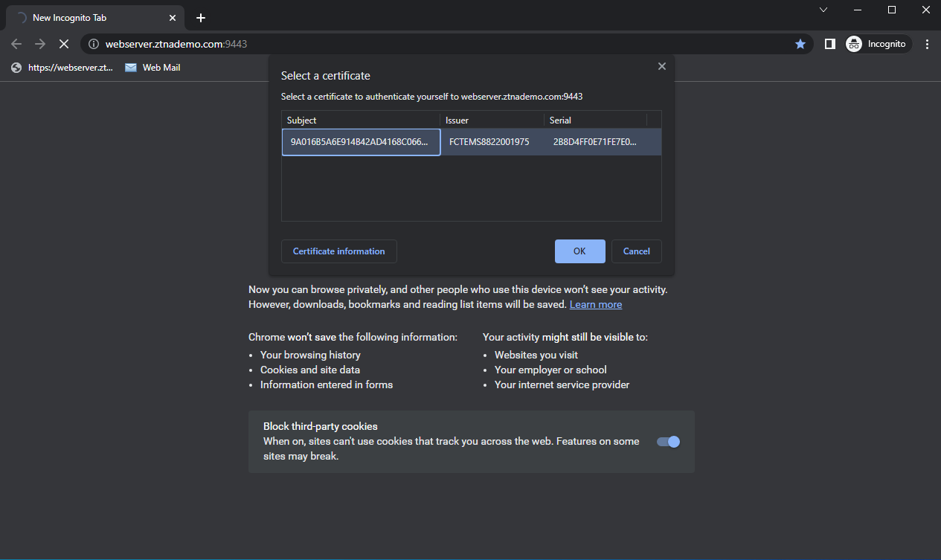Click Cancel in certificate dialog
The width and height of the screenshot is (941, 560).
636,251
